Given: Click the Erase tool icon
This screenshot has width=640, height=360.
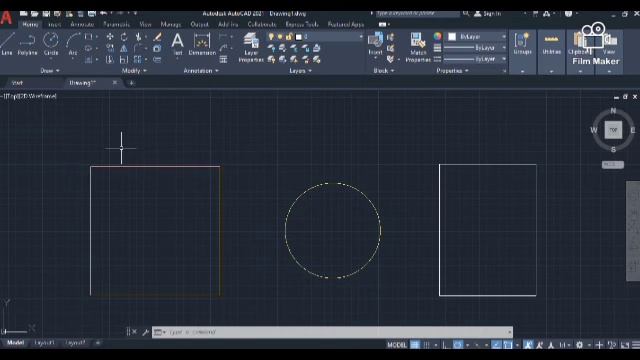Looking at the screenshot, I should click(x=157, y=37).
